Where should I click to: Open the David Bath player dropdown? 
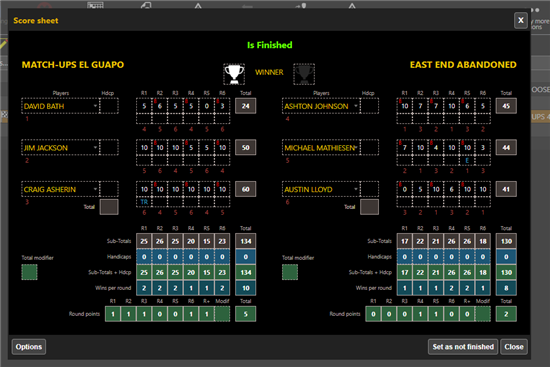coord(95,106)
